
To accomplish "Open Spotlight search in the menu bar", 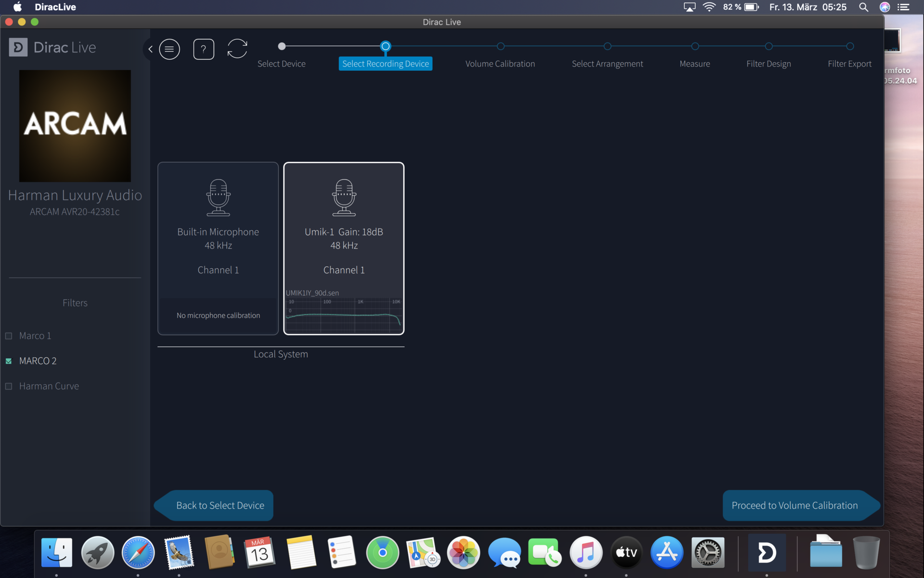I will (864, 7).
